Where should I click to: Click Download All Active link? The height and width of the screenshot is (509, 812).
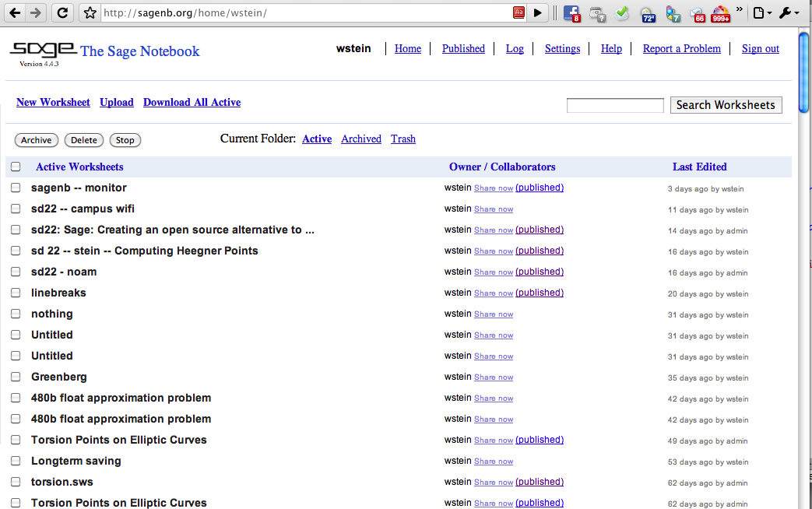pos(192,103)
